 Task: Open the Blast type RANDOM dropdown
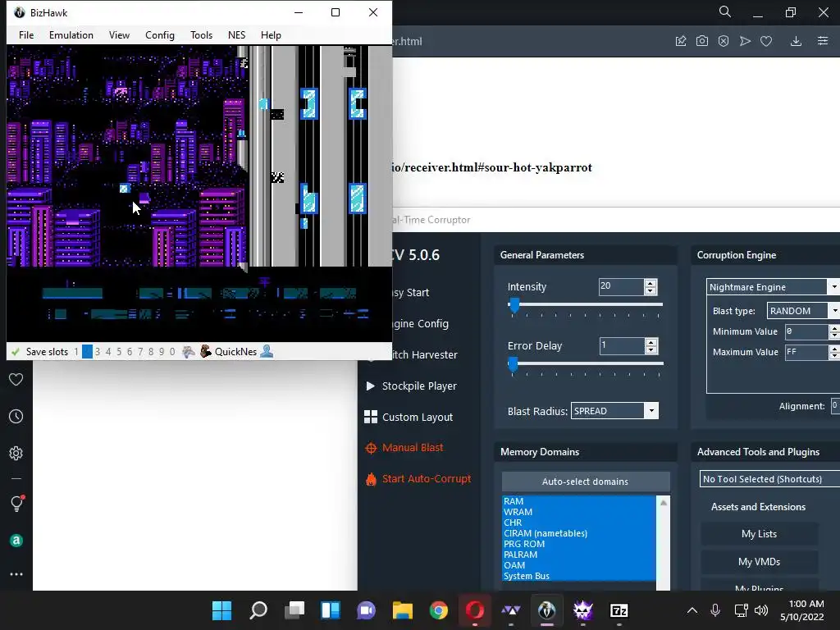click(x=833, y=311)
